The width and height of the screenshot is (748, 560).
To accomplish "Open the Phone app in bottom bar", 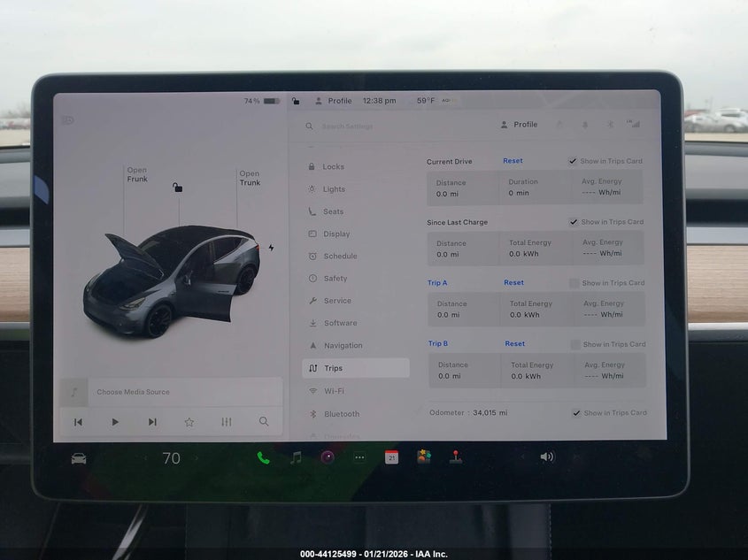I will tap(263, 457).
